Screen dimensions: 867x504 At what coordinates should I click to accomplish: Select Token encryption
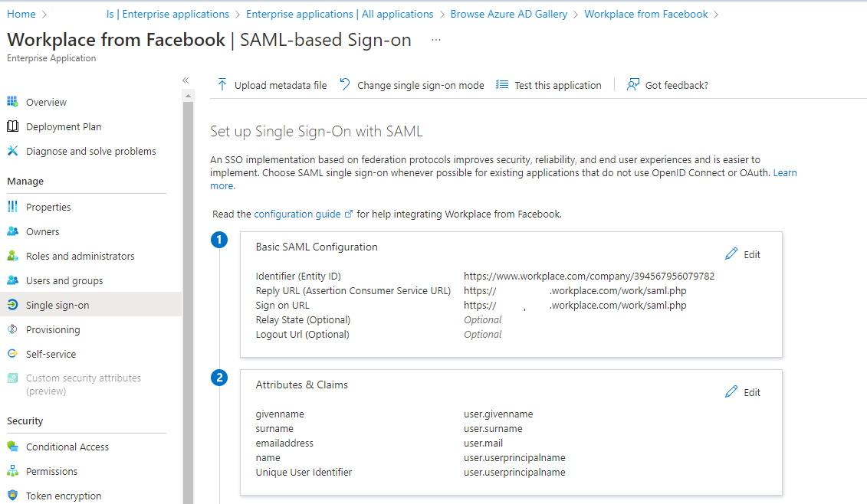click(64, 496)
